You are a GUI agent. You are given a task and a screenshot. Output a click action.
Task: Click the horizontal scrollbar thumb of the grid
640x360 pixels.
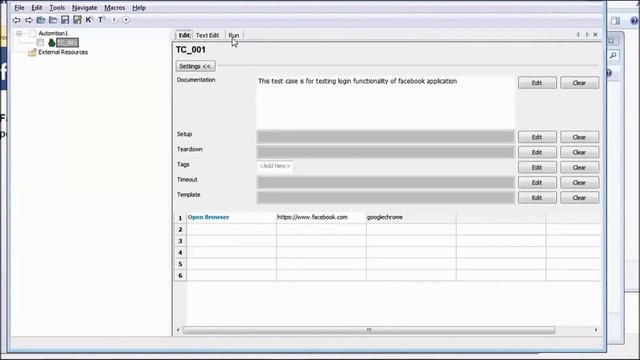point(369,330)
